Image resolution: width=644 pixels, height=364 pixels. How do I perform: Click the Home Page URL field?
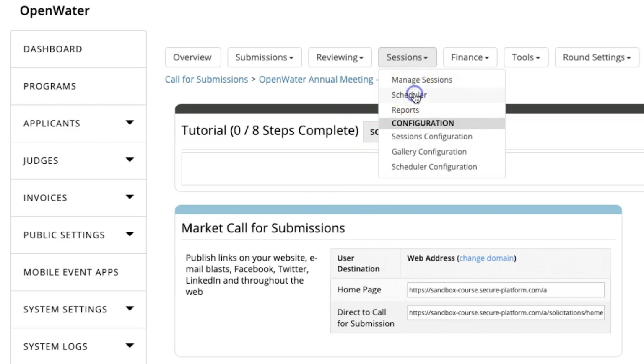(x=505, y=289)
